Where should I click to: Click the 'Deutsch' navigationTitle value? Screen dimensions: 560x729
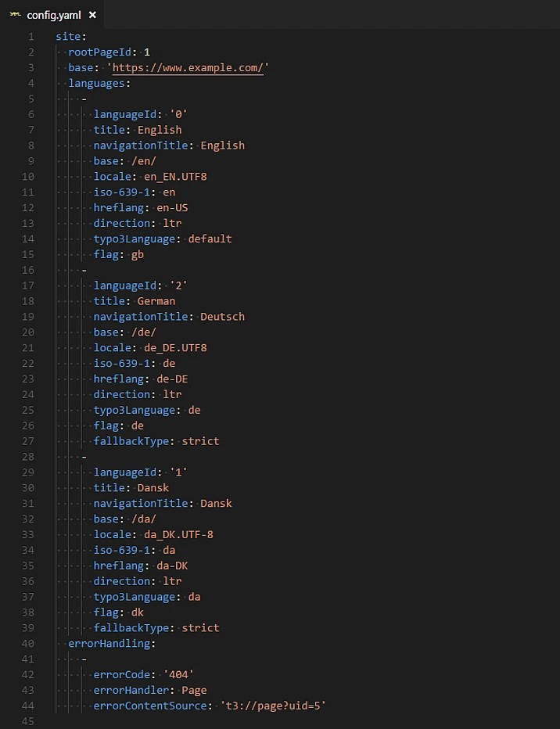[x=222, y=317]
